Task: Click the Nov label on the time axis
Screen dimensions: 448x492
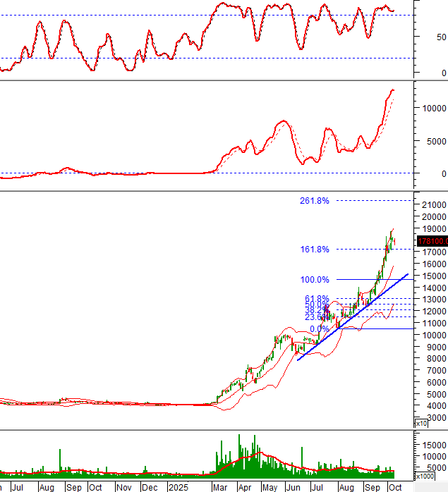Action: click(x=123, y=487)
